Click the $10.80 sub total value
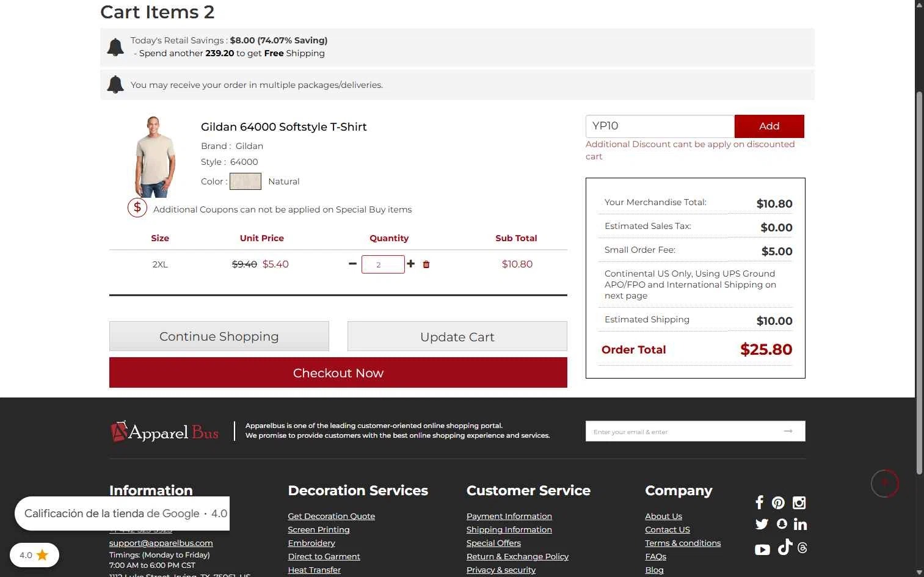 tap(517, 264)
